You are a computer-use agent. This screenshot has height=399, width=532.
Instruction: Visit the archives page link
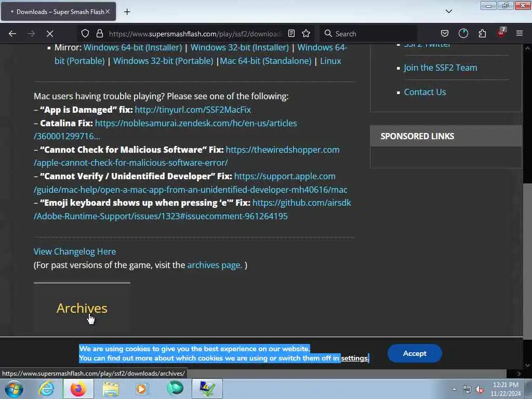point(215,265)
